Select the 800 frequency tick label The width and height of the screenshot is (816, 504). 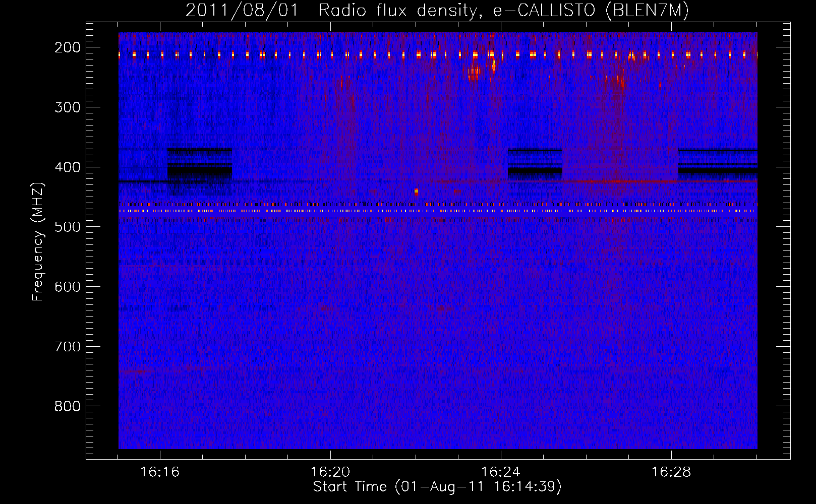68,406
